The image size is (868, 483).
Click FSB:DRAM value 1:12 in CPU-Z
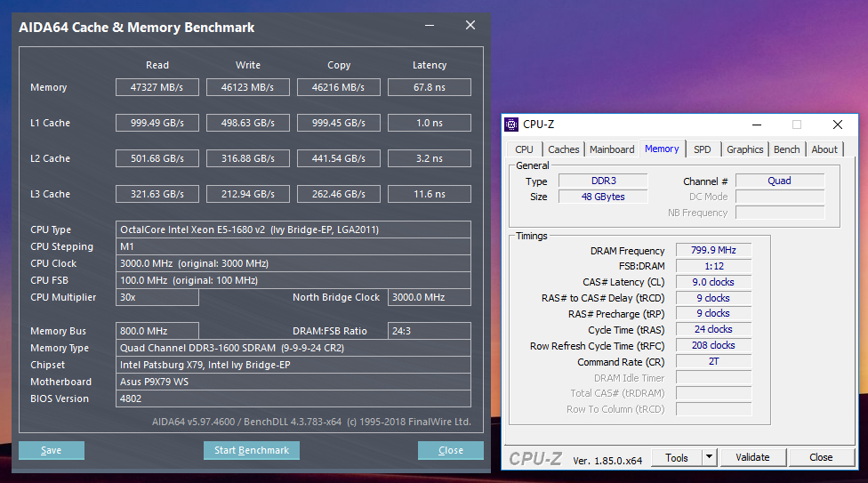click(713, 267)
